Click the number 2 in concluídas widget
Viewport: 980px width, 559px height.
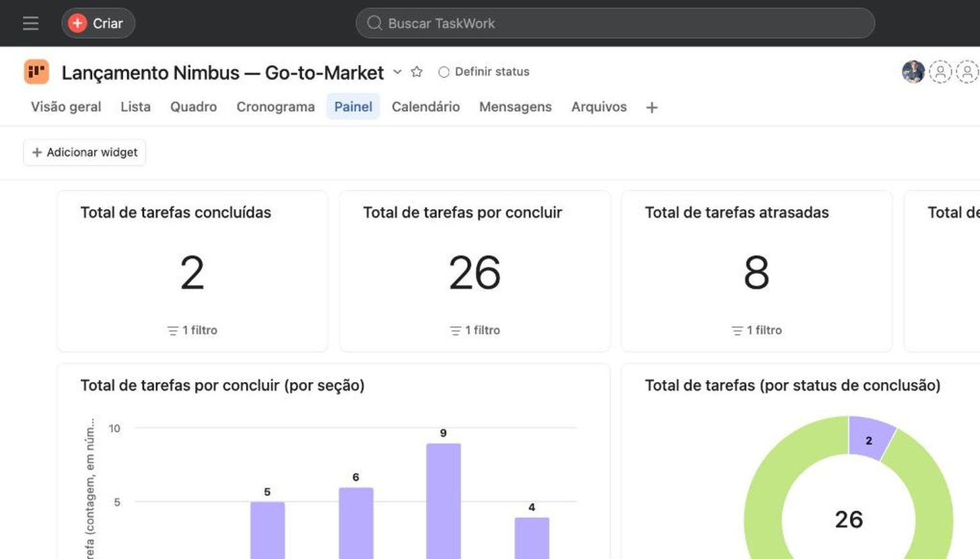(192, 273)
